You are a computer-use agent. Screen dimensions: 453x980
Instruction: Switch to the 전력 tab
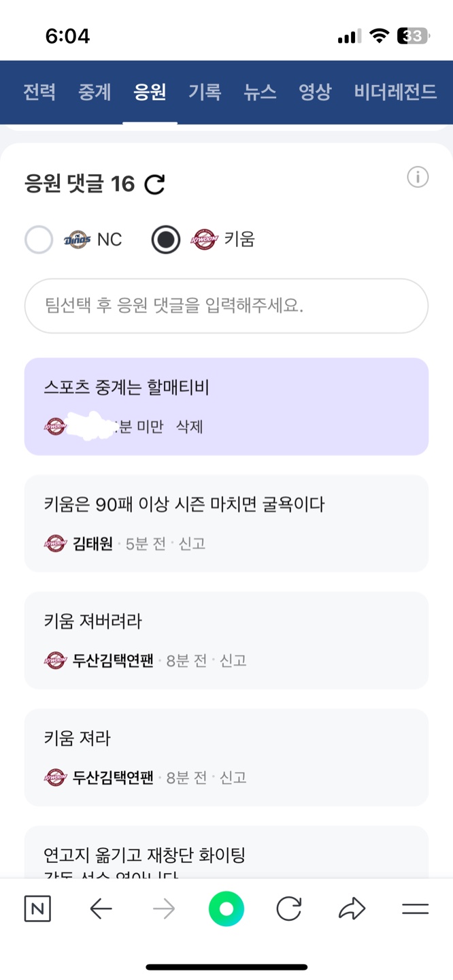pos(39,92)
